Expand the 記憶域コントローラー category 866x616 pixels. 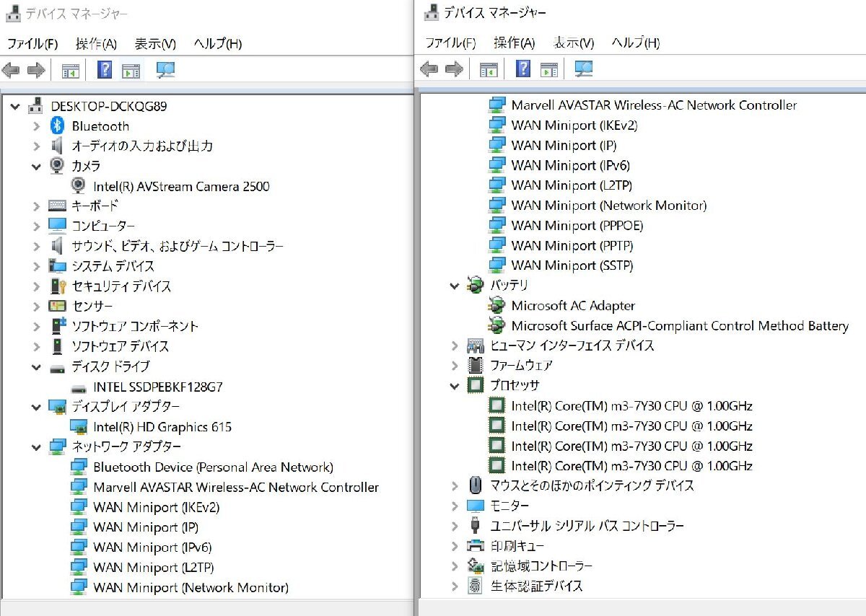point(454,566)
